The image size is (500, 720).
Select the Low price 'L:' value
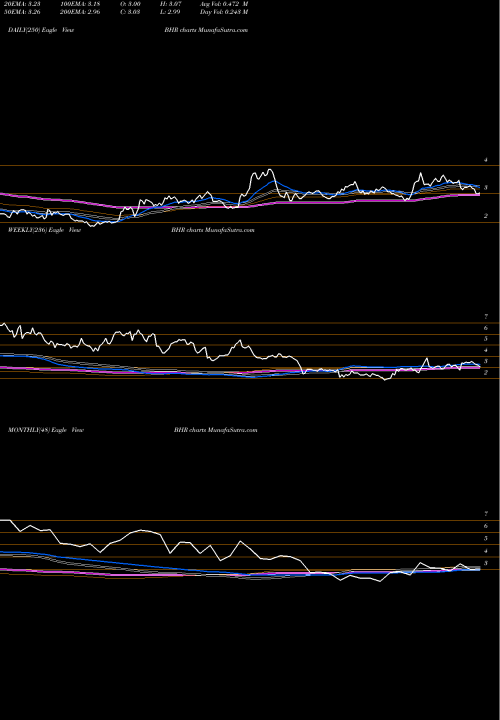[x=169, y=12]
